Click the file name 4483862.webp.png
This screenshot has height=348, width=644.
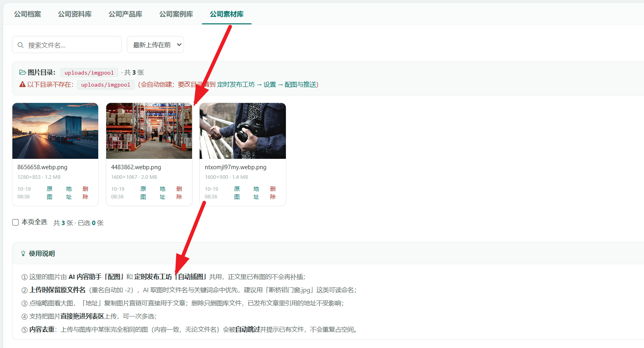(x=136, y=167)
